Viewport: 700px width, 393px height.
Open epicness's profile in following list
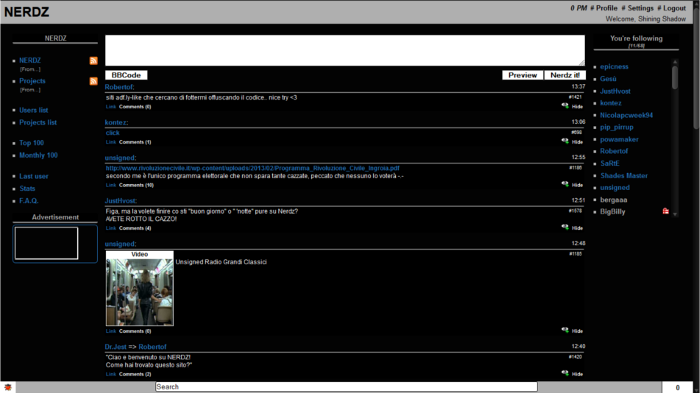point(614,67)
